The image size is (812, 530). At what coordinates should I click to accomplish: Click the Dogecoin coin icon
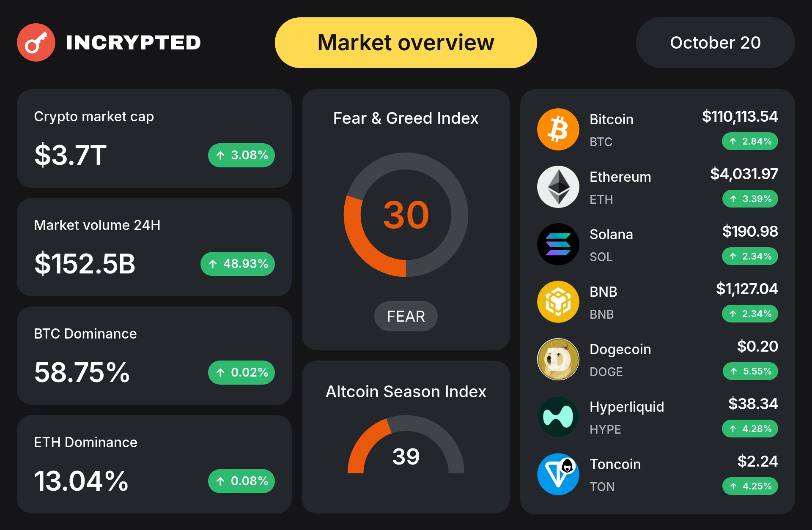point(558,359)
